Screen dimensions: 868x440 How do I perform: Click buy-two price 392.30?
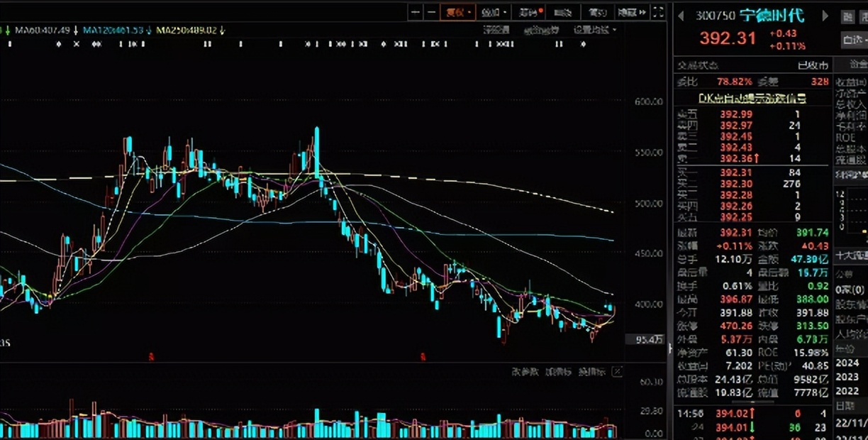click(x=735, y=184)
